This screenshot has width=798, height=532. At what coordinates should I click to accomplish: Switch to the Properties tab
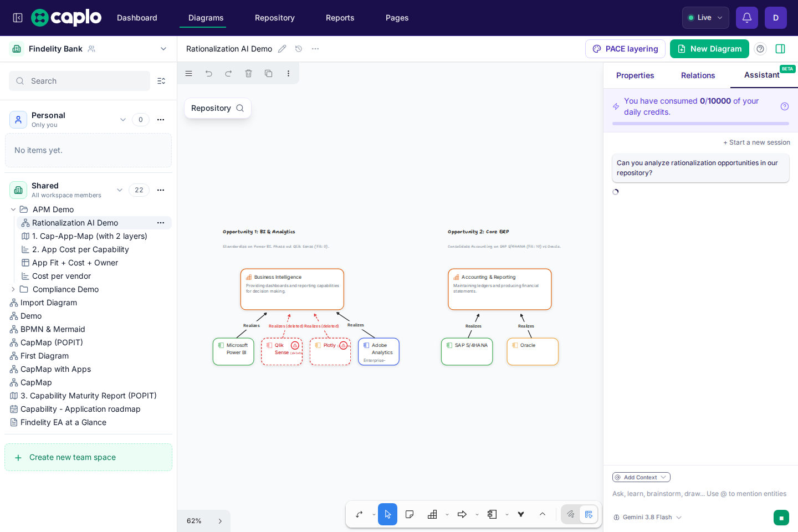[x=635, y=75]
